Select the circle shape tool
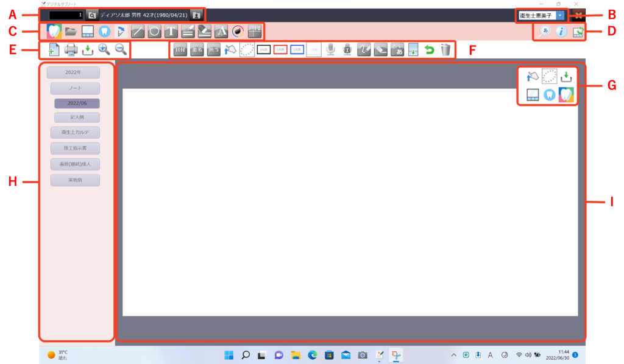The height and width of the screenshot is (364, 624). [155, 32]
